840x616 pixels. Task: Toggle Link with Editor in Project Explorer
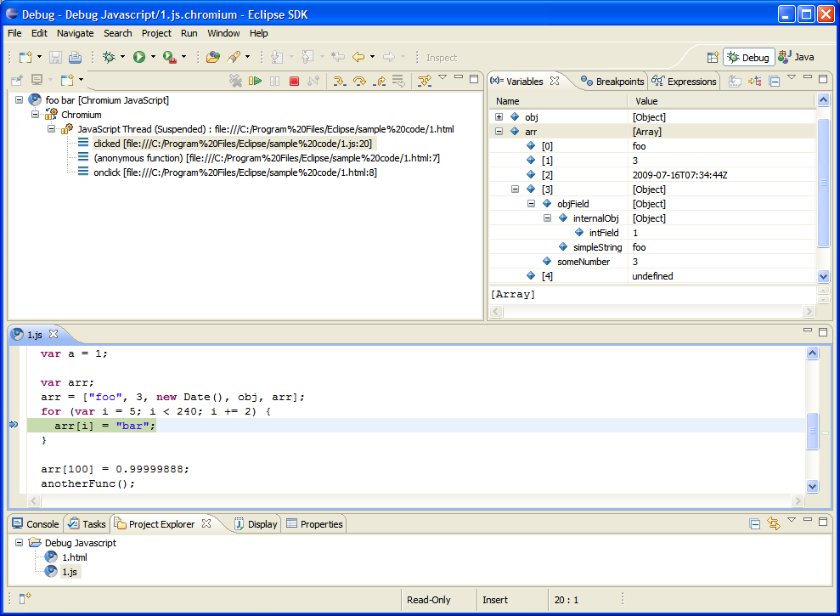click(x=774, y=523)
